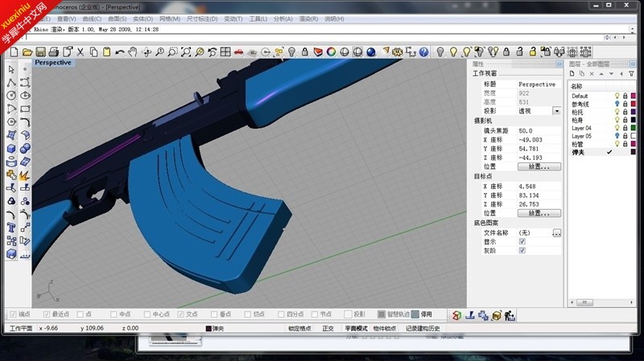Click the New file icon
Viewport: 644px width, 361px height.
(x=14, y=52)
